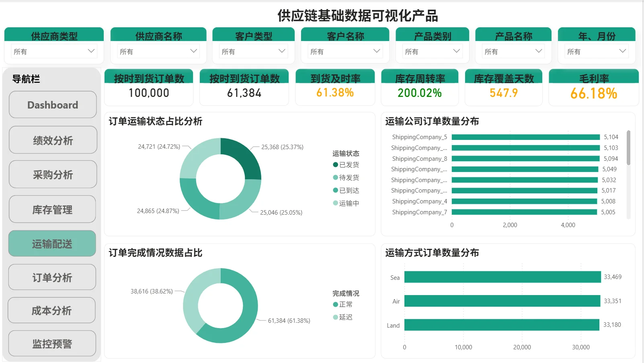Expand the 产品名称 dropdown

click(x=513, y=51)
